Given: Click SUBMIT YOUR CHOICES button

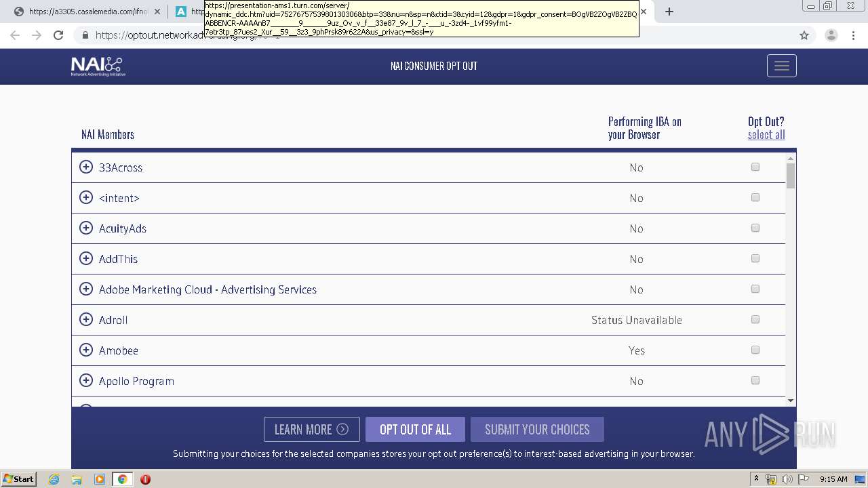Looking at the screenshot, I should [x=537, y=429].
